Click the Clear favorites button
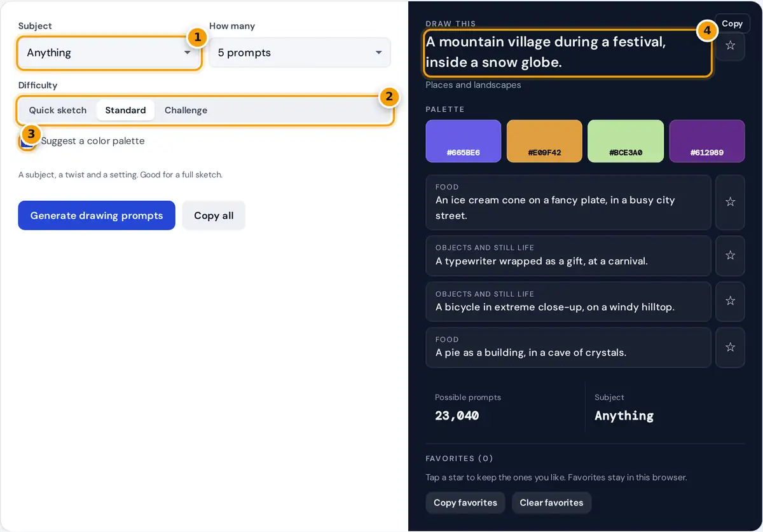 tap(551, 503)
